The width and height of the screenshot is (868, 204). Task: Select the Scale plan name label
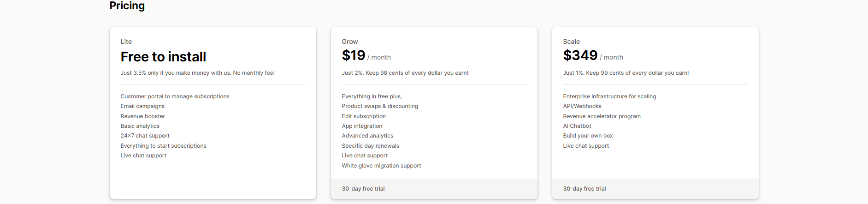coord(571,42)
